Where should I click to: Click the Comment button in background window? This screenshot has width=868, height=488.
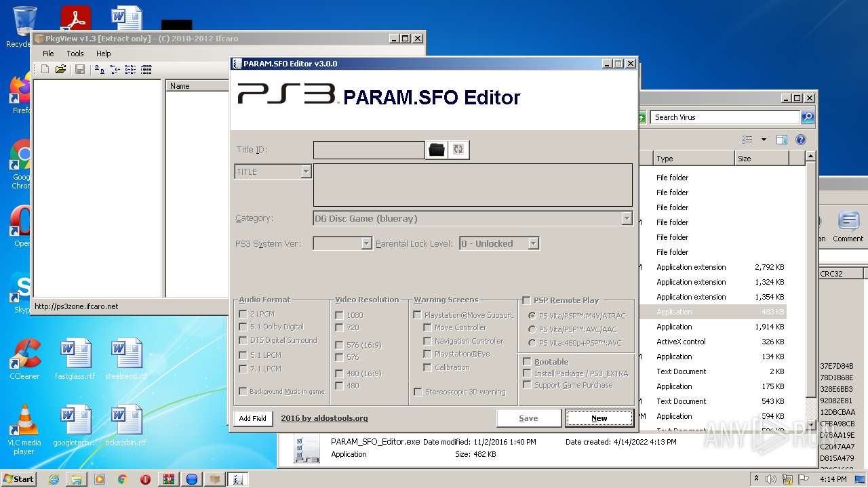[848, 227]
